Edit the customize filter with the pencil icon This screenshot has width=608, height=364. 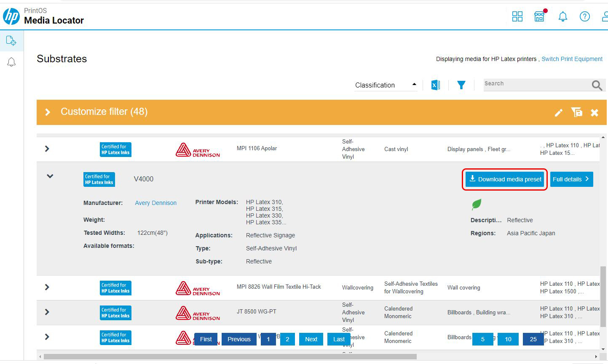click(x=558, y=112)
